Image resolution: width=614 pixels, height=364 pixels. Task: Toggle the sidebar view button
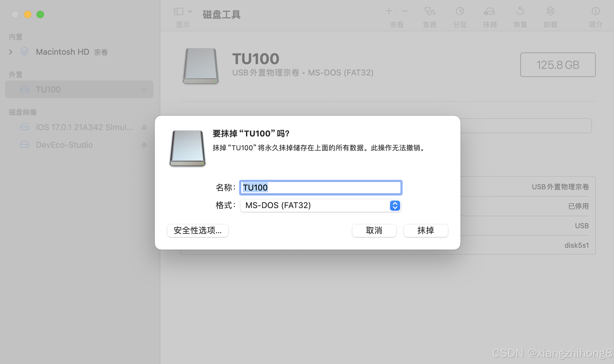pos(179,12)
